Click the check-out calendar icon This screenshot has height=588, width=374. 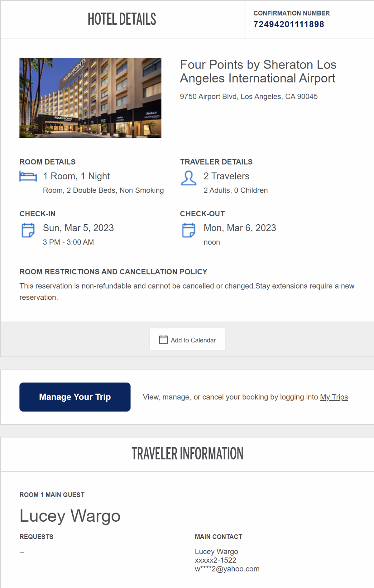(189, 230)
